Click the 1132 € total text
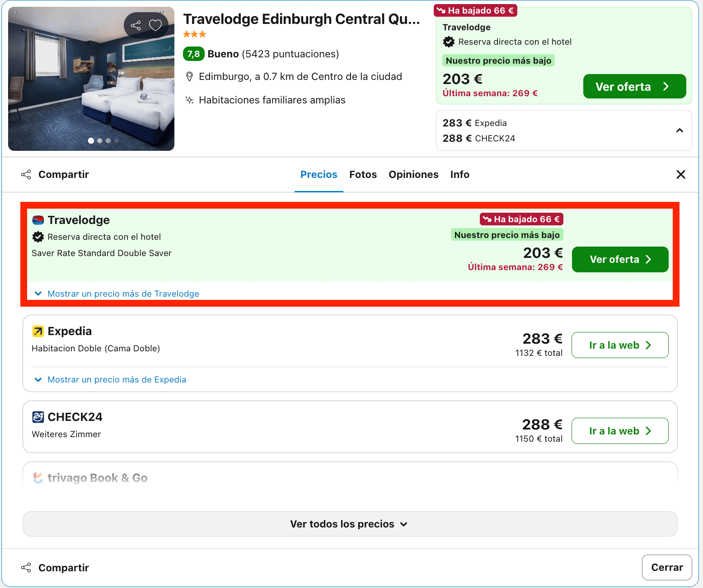Viewport: 703px width, 588px height. [x=539, y=353]
